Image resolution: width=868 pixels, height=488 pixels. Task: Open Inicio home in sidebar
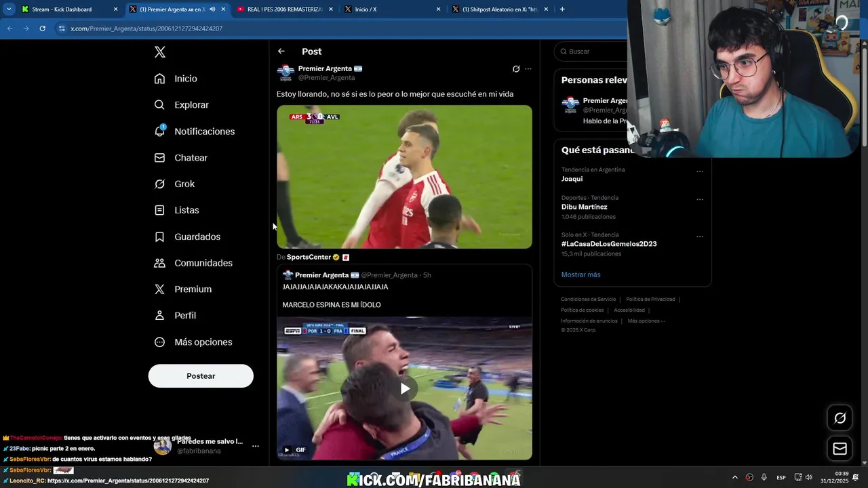click(x=176, y=79)
